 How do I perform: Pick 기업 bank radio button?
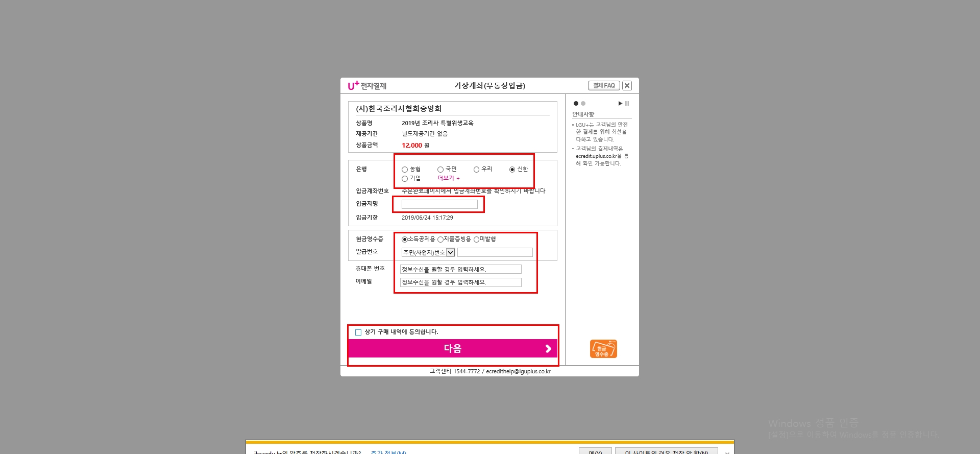[x=405, y=179]
